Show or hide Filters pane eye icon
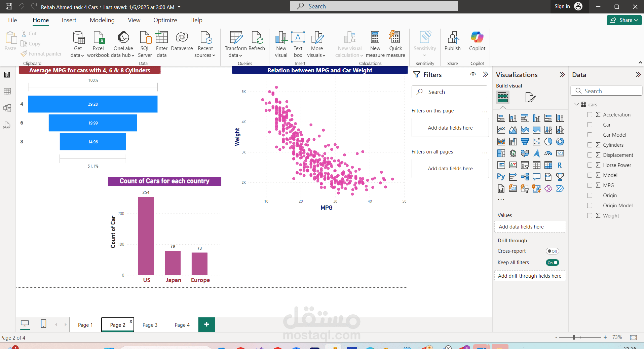The height and width of the screenshot is (349, 644). click(x=473, y=74)
